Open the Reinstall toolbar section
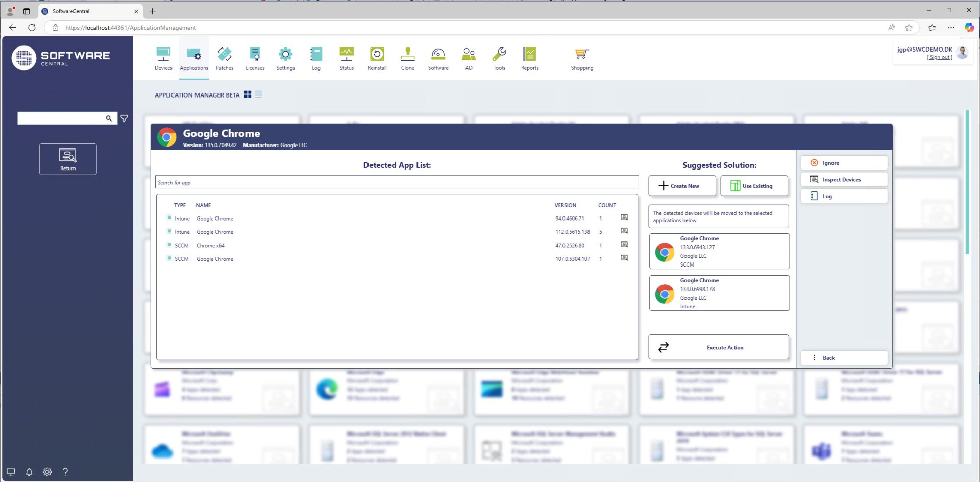Screen dimensions: 980x482 click(377, 58)
